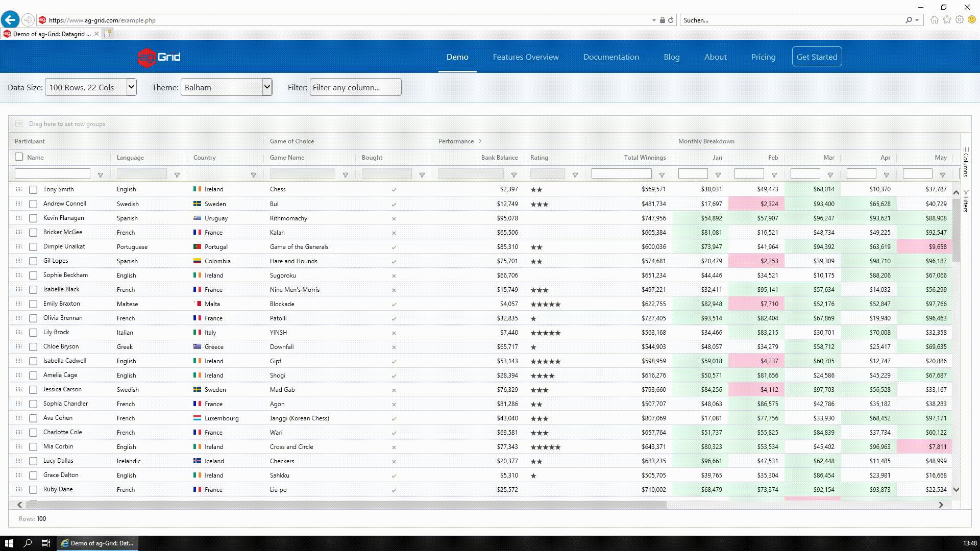Screen dimensions: 980x551
Task: Open the Theme dropdown showing Balham
Action: click(226, 87)
